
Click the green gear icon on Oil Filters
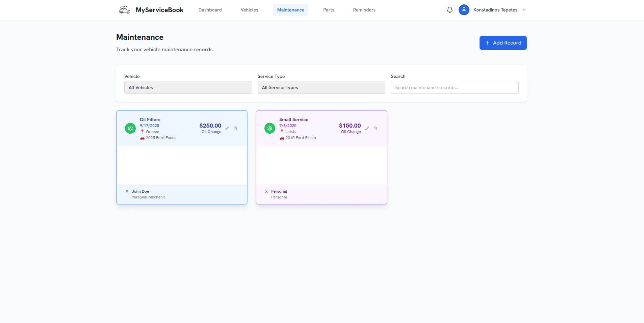point(130,128)
